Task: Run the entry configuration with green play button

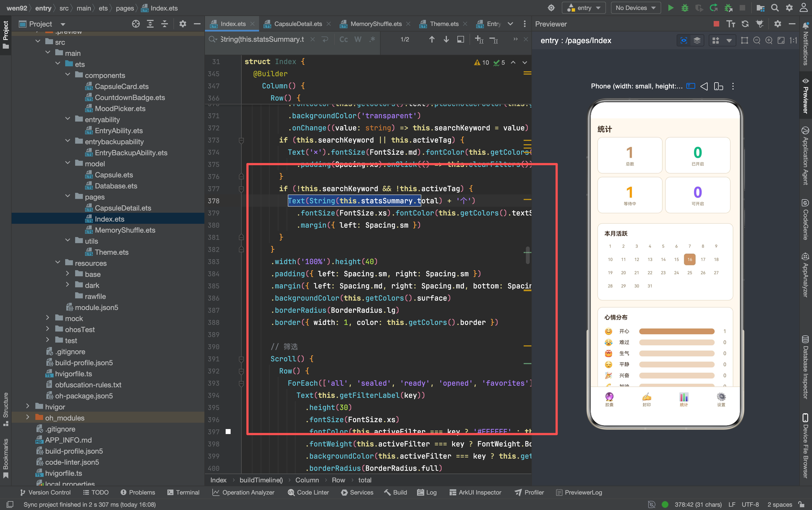Action: coord(670,8)
